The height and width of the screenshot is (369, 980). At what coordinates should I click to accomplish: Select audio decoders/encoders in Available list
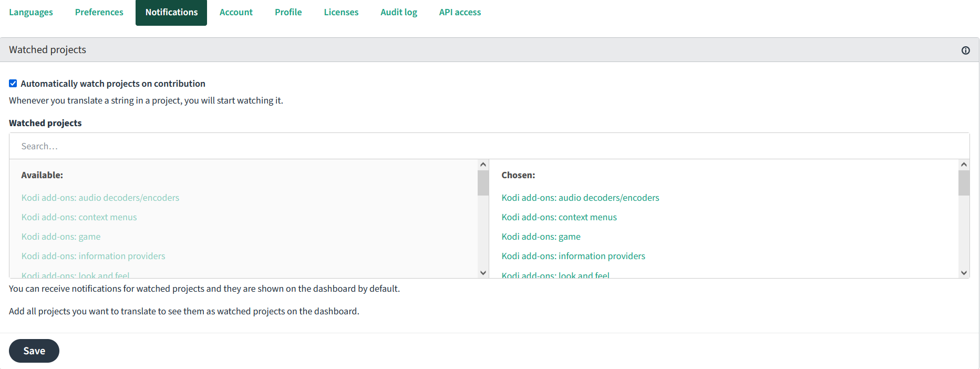pyautogui.click(x=100, y=198)
